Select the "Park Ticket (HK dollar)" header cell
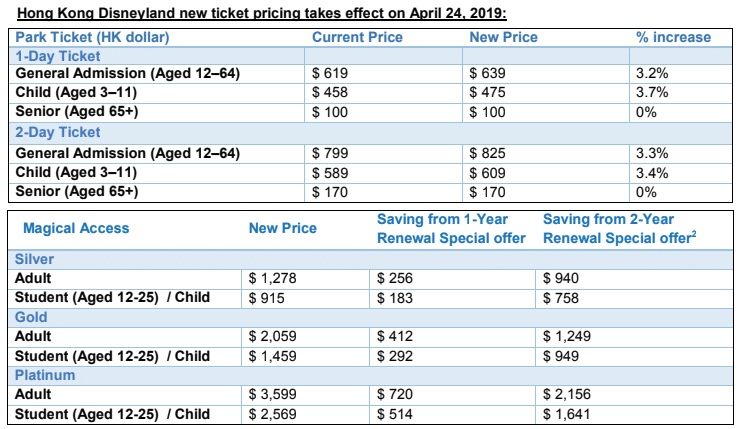This screenshot has height=429, width=742. pyautogui.click(x=91, y=37)
